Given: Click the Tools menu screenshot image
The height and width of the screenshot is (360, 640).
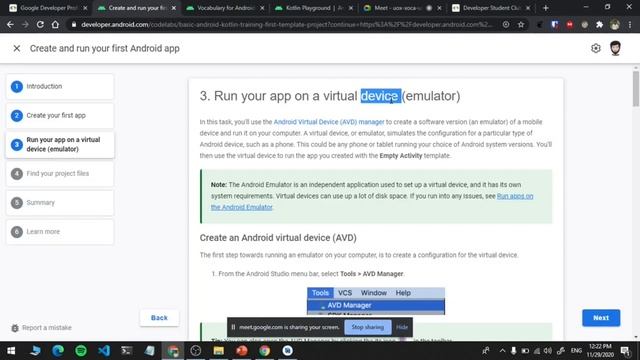Looking at the screenshot, I should [x=376, y=301].
